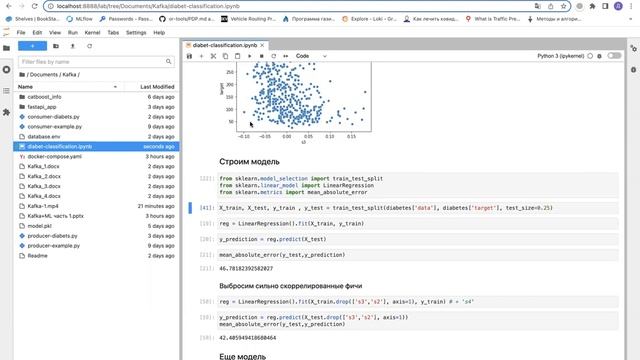640x360 pixels.
Task: Open the Kernel menu
Action: (x=92, y=32)
